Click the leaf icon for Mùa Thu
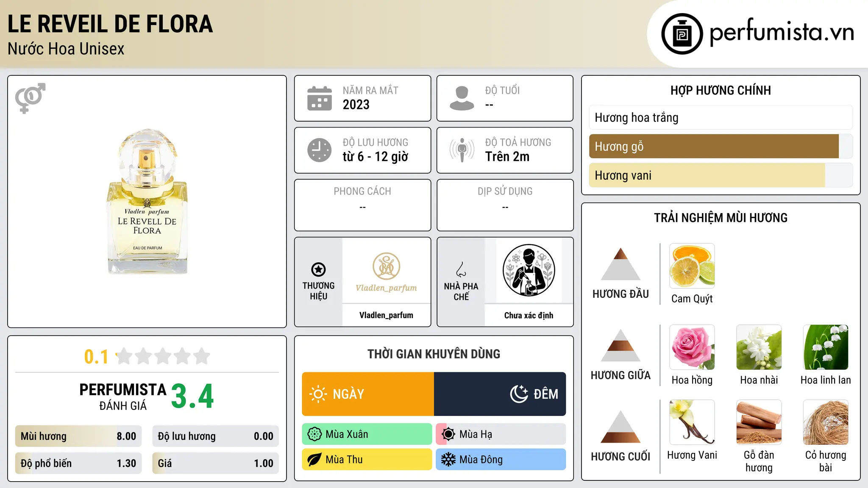Viewport: 868px width, 488px height. click(314, 460)
